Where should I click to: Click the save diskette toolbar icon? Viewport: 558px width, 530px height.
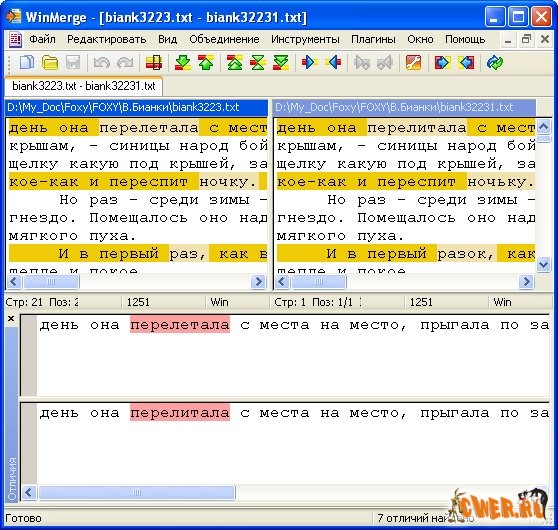point(73,63)
